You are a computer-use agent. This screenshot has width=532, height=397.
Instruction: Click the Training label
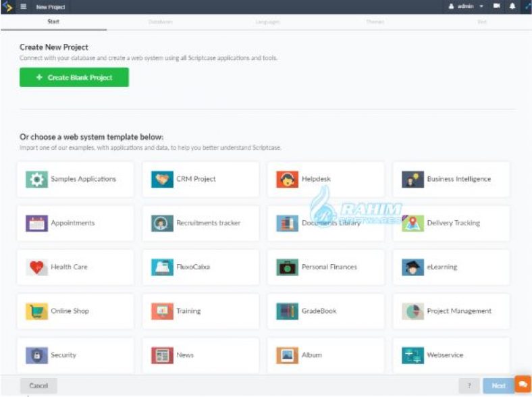coord(188,311)
